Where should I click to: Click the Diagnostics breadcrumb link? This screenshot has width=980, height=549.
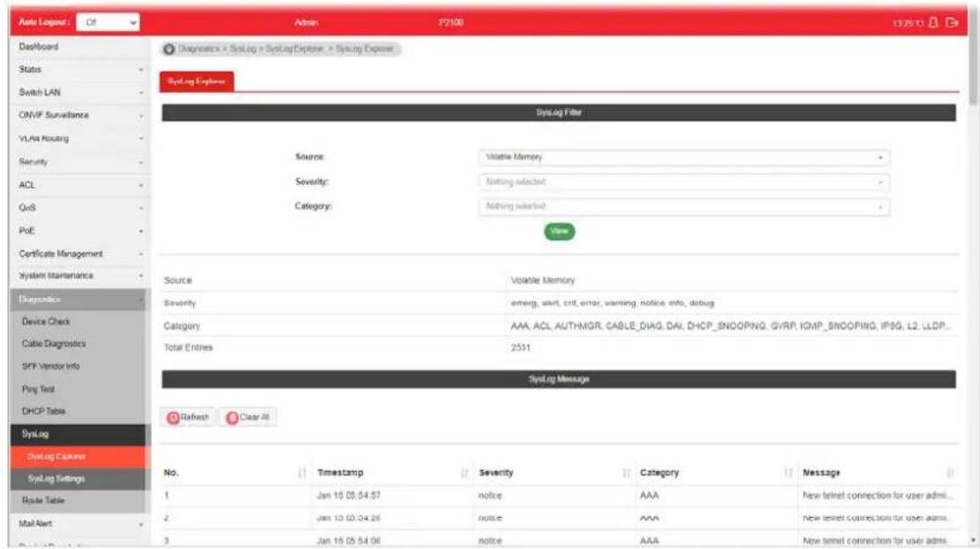pos(199,49)
